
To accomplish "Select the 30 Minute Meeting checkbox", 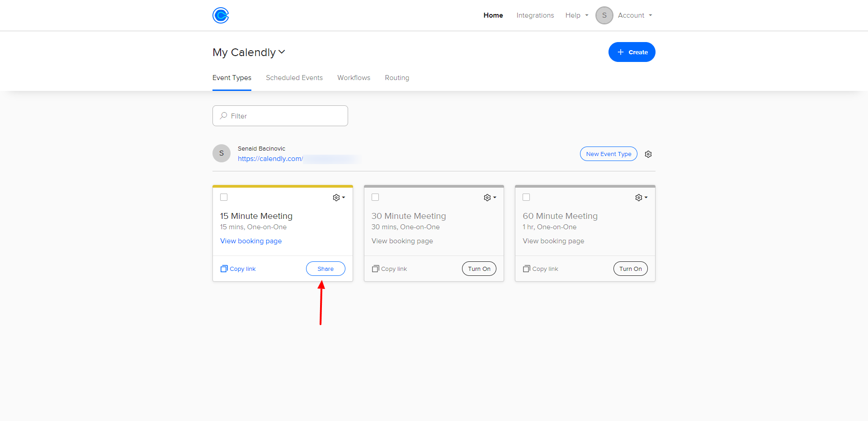I will point(375,197).
